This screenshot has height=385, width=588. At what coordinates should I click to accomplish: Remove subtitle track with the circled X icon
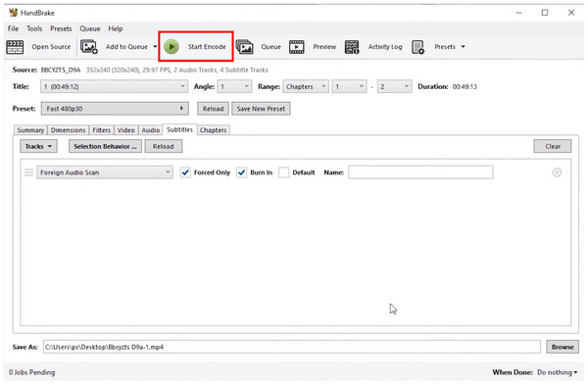pos(557,172)
